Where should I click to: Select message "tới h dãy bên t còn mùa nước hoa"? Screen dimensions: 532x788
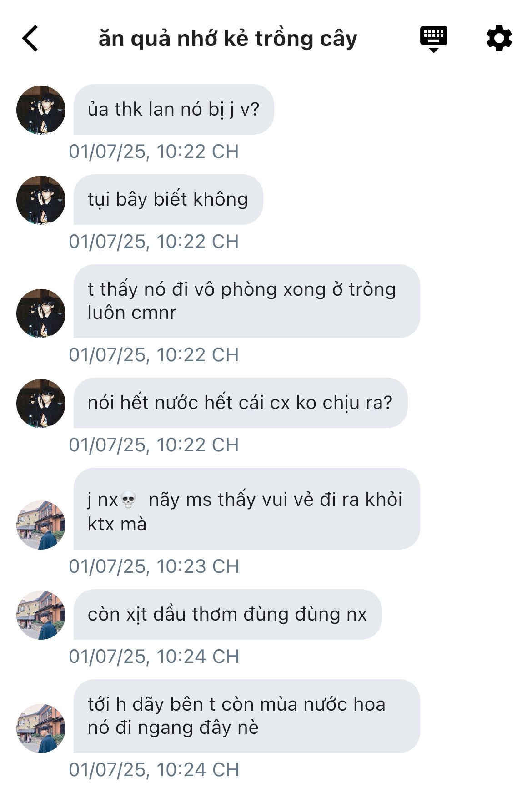(246, 716)
